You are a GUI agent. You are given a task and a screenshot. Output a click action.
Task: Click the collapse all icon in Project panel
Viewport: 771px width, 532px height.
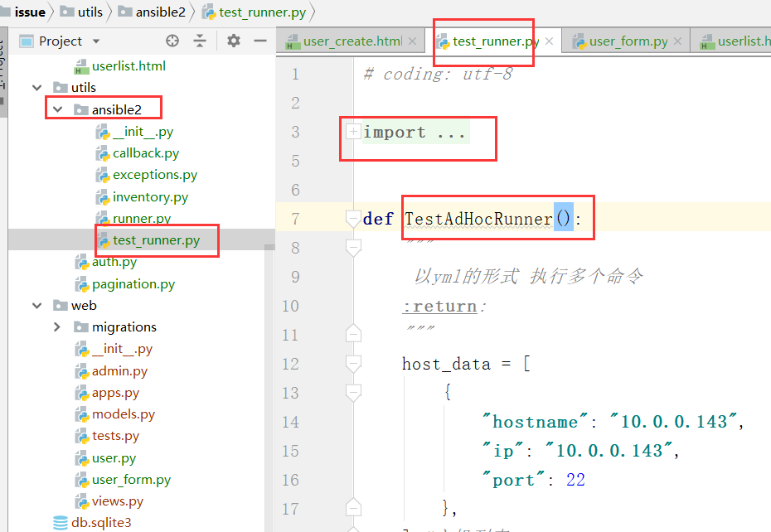point(200,41)
